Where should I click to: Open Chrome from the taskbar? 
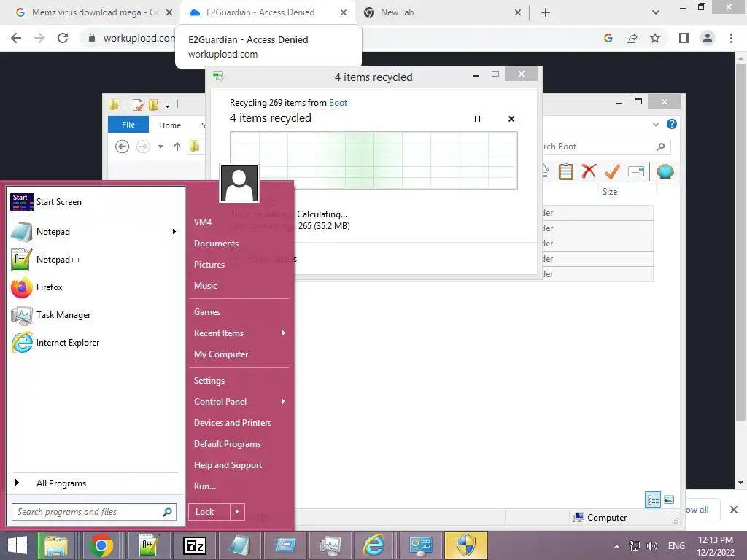click(101, 545)
